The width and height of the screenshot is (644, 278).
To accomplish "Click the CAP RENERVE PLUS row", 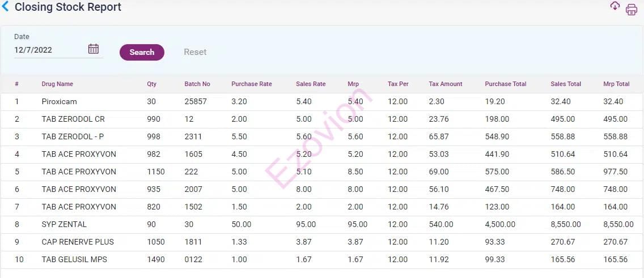I will [78, 242].
